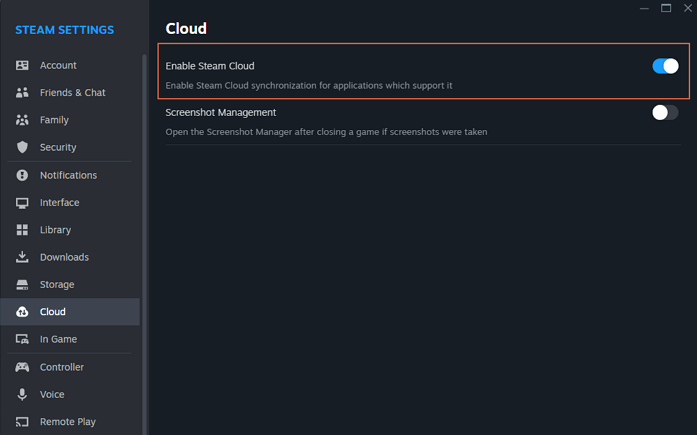Disable the Enable Steam Cloud toggle
The height and width of the screenshot is (435, 697).
point(665,66)
